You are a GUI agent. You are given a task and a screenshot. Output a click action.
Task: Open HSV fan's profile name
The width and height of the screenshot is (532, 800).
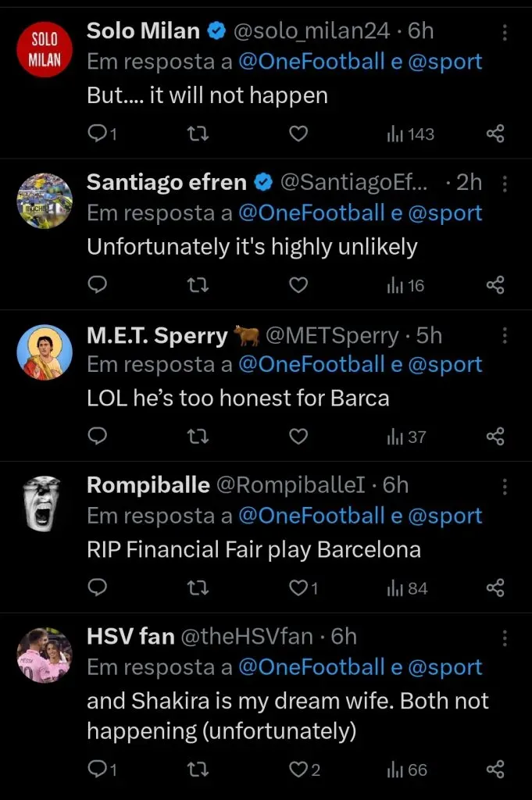click(130, 637)
